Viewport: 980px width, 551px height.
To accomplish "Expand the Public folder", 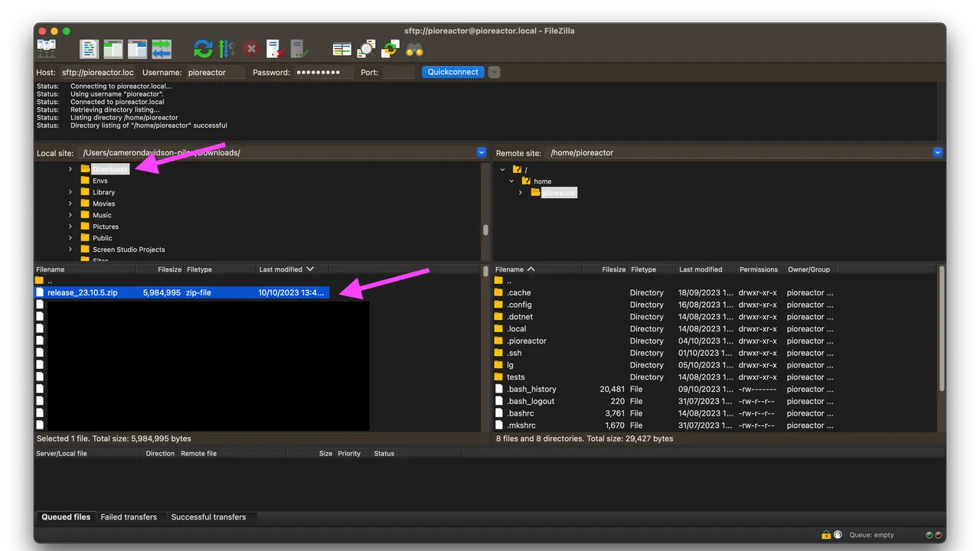I will [x=70, y=238].
